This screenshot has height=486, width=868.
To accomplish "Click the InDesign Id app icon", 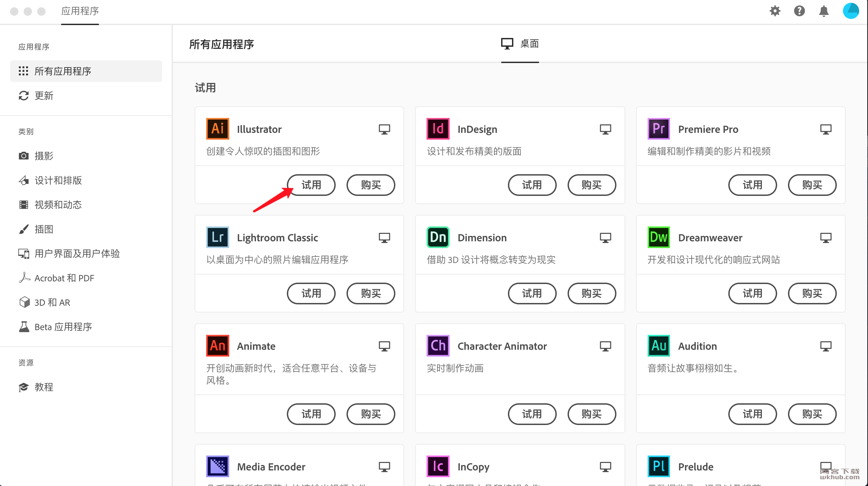I will point(438,129).
